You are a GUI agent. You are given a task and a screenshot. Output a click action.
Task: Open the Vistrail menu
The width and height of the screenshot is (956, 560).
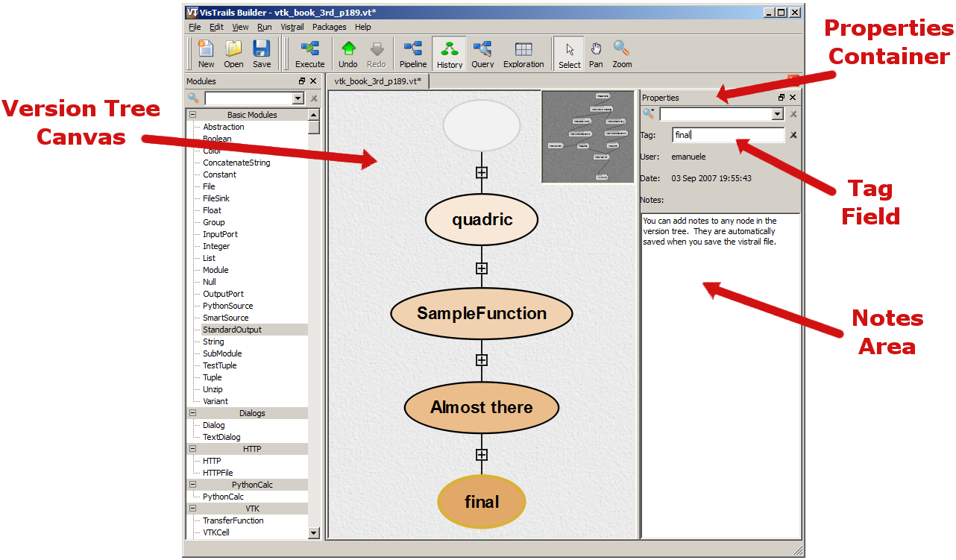pos(292,27)
